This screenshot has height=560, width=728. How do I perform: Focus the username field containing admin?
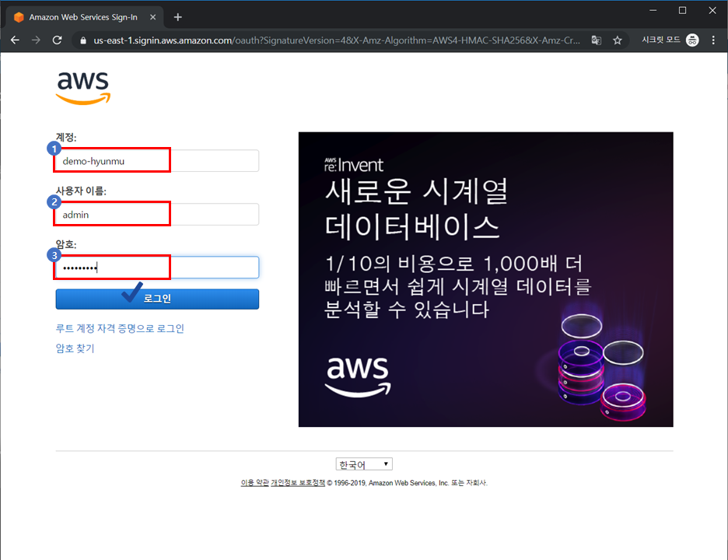[x=157, y=214]
